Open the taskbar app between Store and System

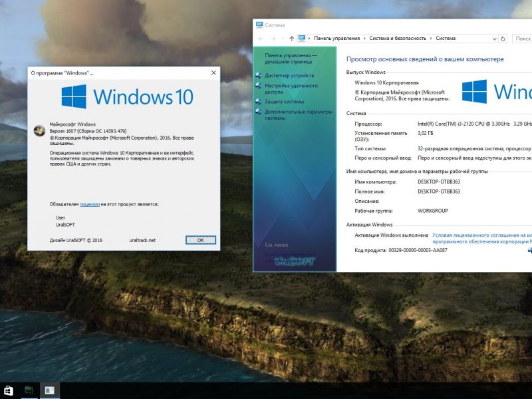(29, 390)
